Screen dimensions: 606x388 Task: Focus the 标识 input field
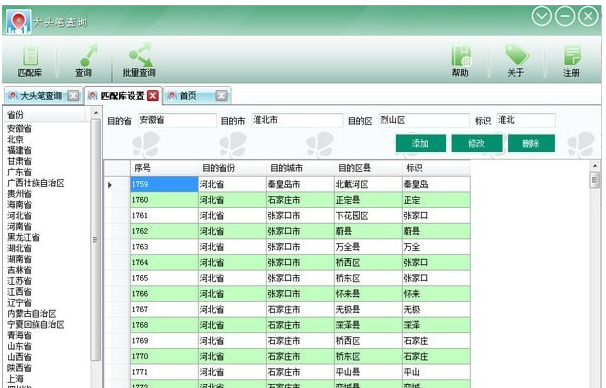coord(526,120)
